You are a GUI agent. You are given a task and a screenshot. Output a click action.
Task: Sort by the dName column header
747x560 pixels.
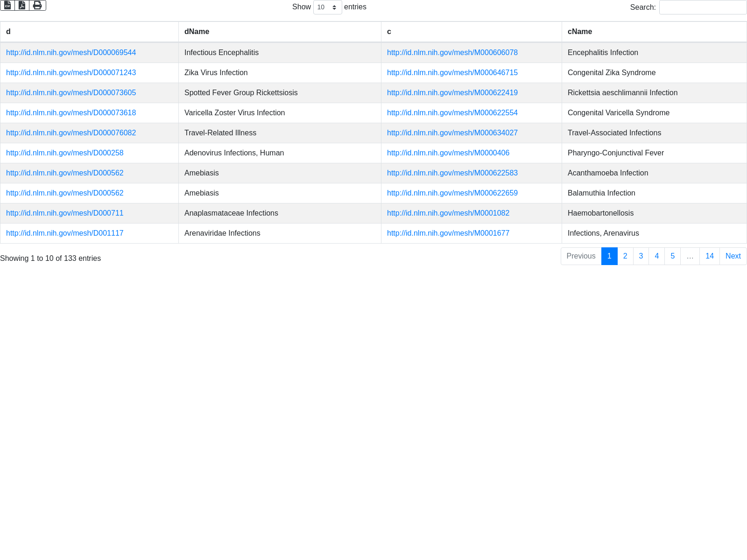pyautogui.click(x=197, y=32)
